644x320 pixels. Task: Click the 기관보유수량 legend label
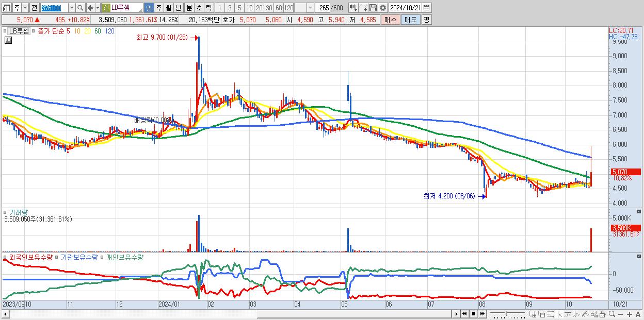point(79,257)
